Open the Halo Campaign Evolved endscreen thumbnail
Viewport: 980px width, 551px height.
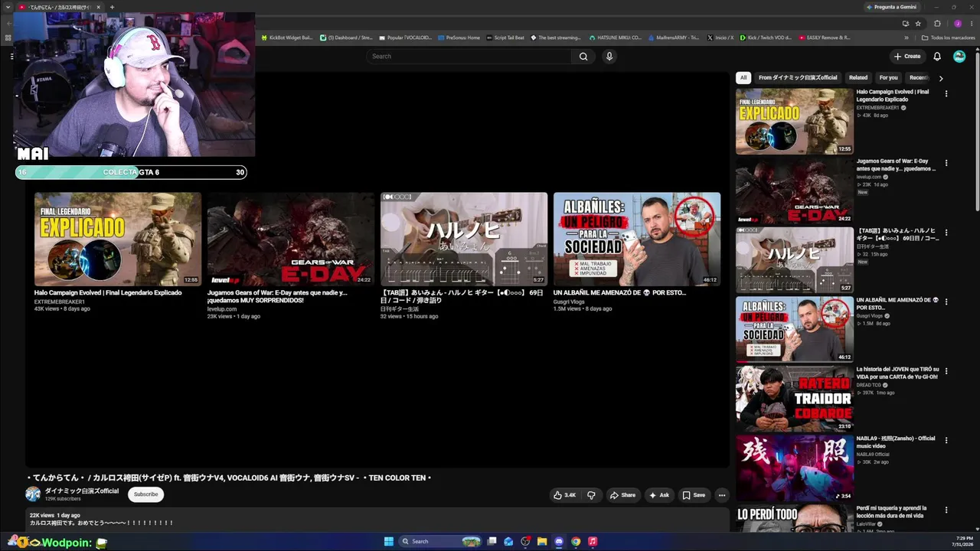pos(118,239)
